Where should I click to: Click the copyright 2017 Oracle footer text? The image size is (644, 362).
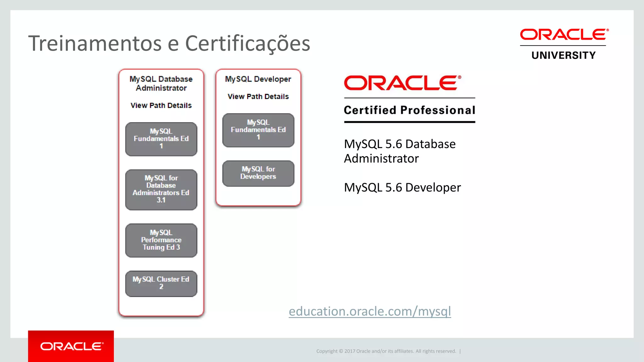click(x=386, y=351)
